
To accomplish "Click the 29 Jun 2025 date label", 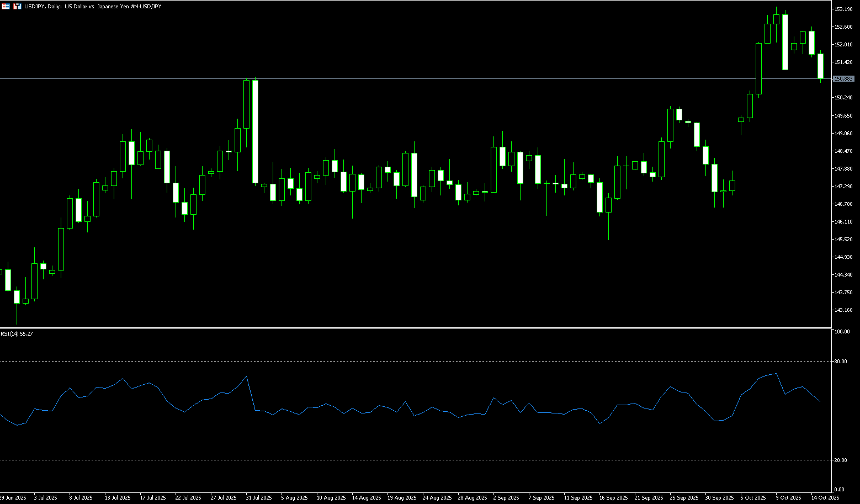I will 13,498.
